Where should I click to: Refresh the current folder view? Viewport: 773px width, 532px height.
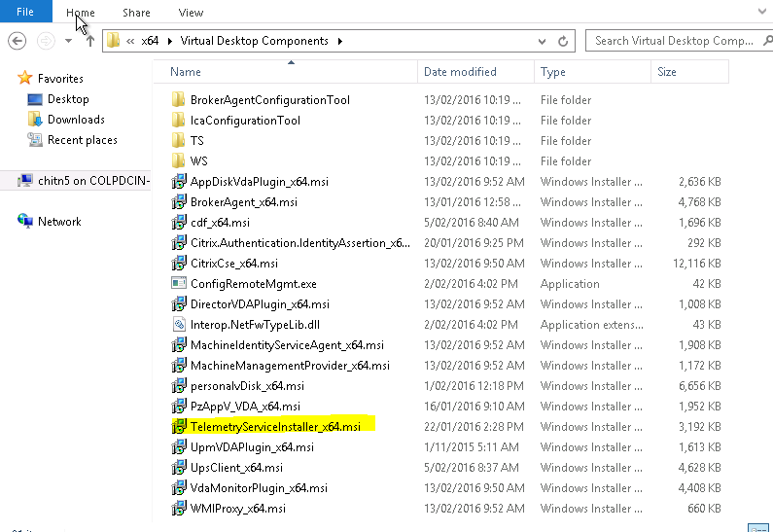coord(563,42)
